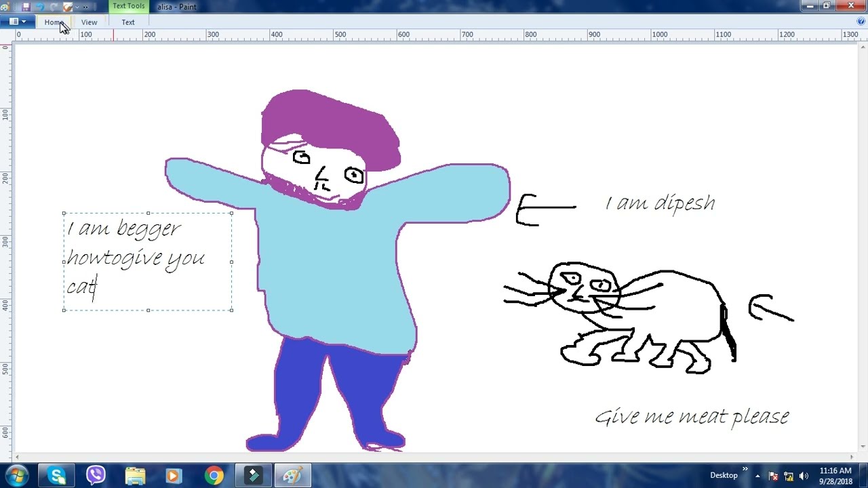Click the horizontal scrollbar left arrow

[x=18, y=457]
